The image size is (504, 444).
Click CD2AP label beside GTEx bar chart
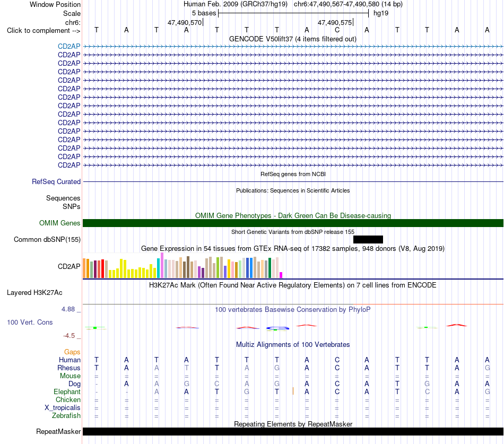(x=69, y=266)
